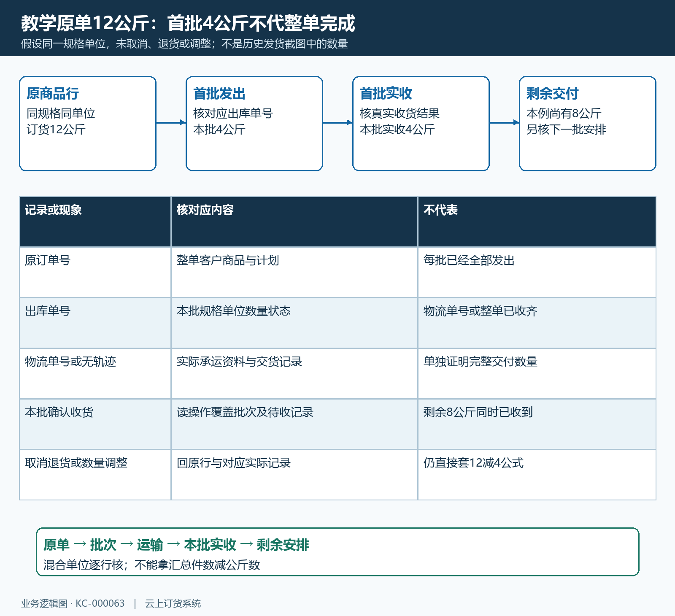
Task: Click the 出库单号 table cell
Action: (x=95, y=323)
